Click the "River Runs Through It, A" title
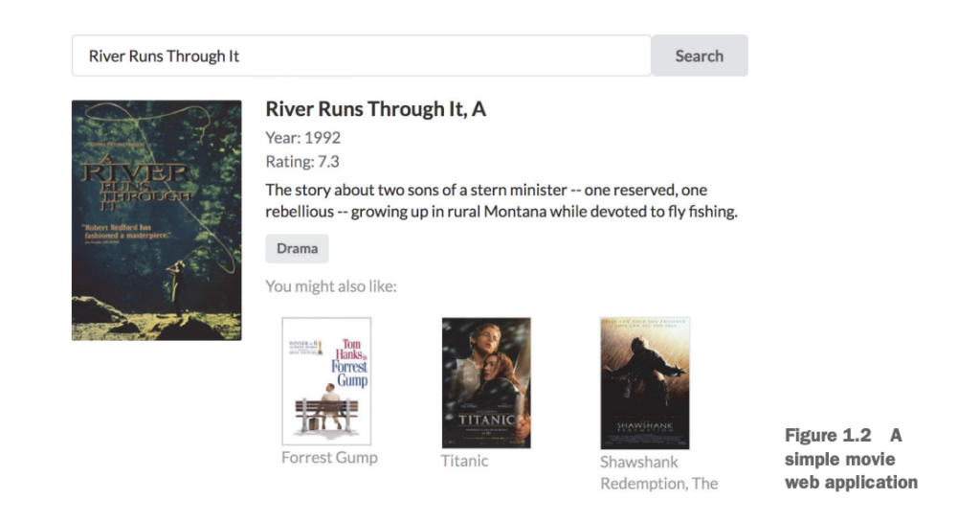 375,109
